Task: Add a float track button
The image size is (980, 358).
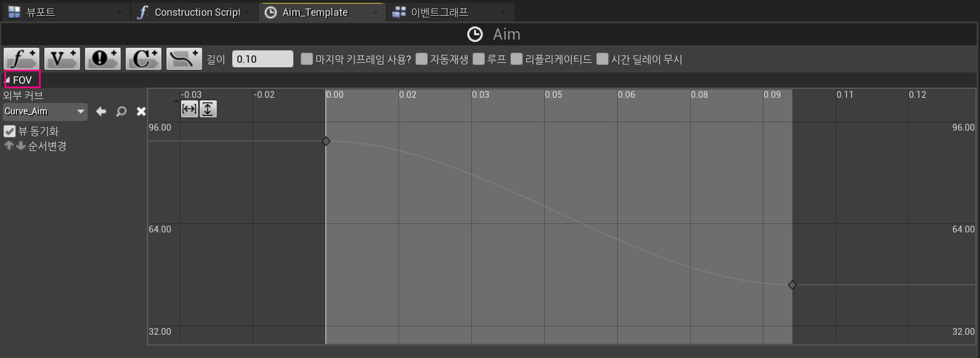Action: [21, 59]
